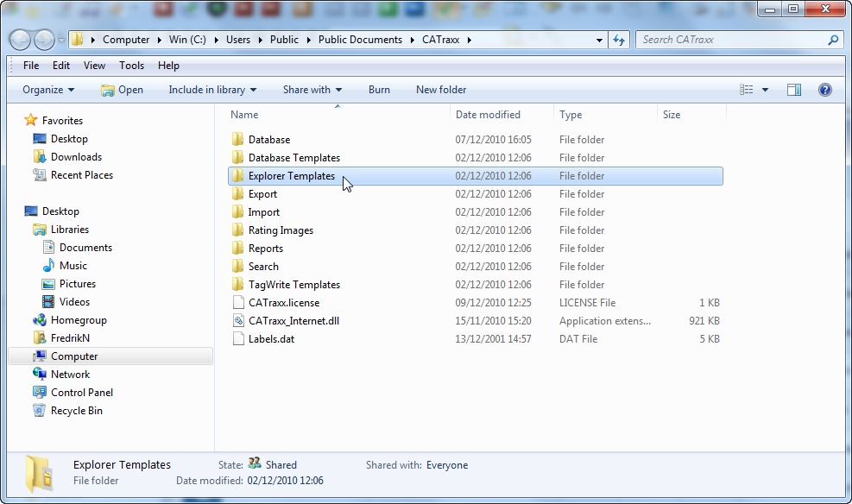Click the CATraxx.license file icon
This screenshot has height=504, width=852.
coord(238,303)
